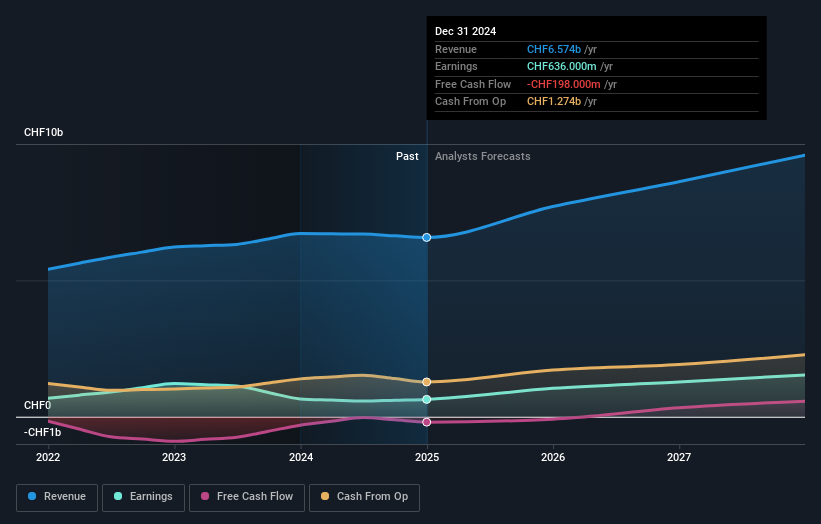Viewport: 821px width, 524px height.
Task: Click the Cash From Op label in tooltip
Action: 470,102
